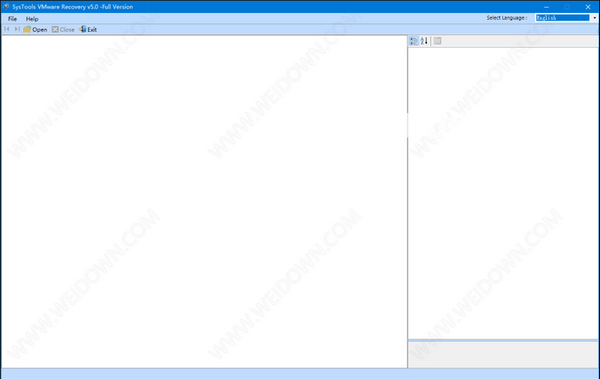Click the Property Pages icon
This screenshot has height=379, width=600.
point(437,41)
